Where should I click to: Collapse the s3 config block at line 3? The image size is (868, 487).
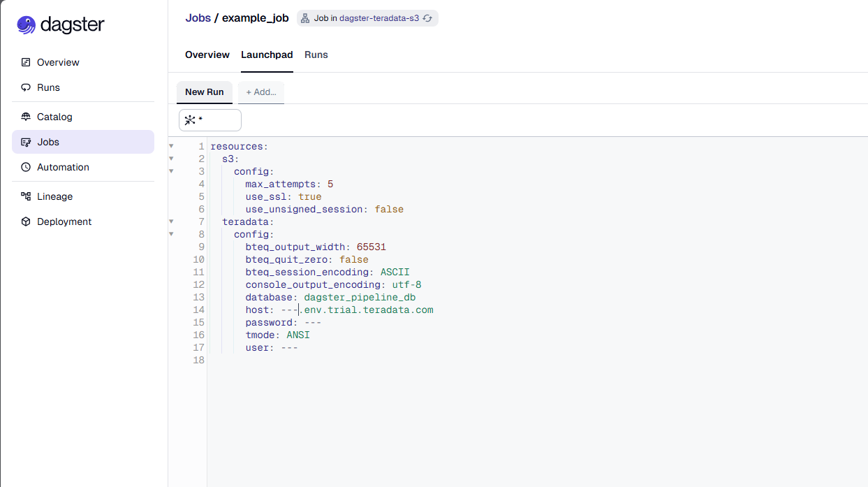[171, 172]
